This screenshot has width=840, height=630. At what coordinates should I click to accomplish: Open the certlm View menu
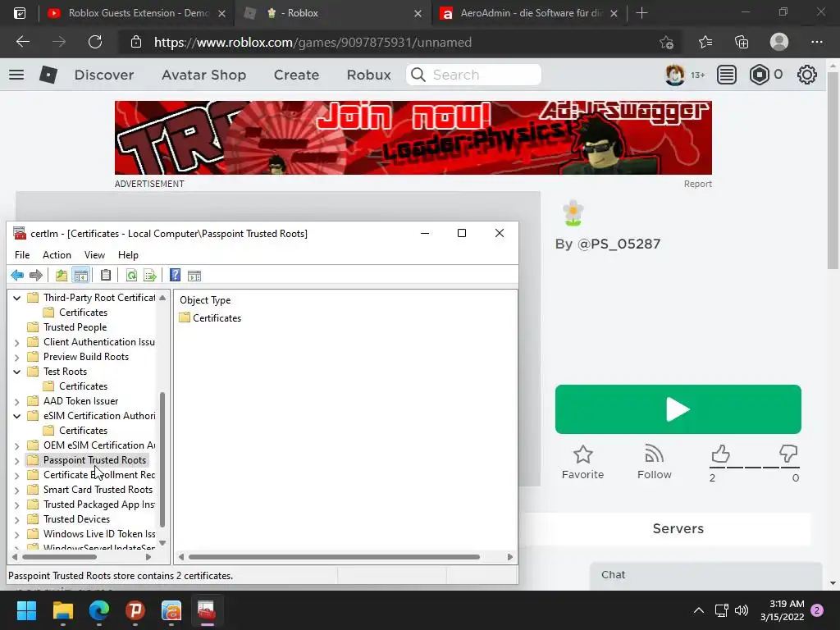[94, 255]
